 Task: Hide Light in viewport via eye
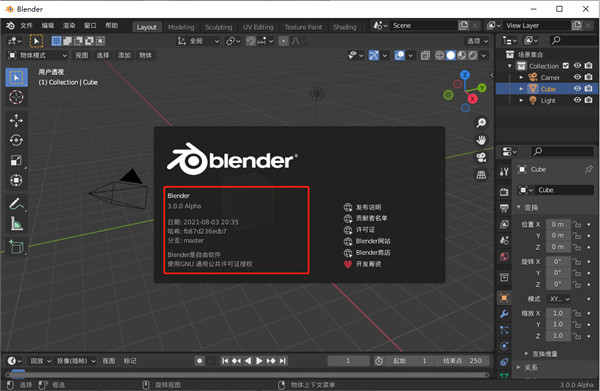point(577,100)
